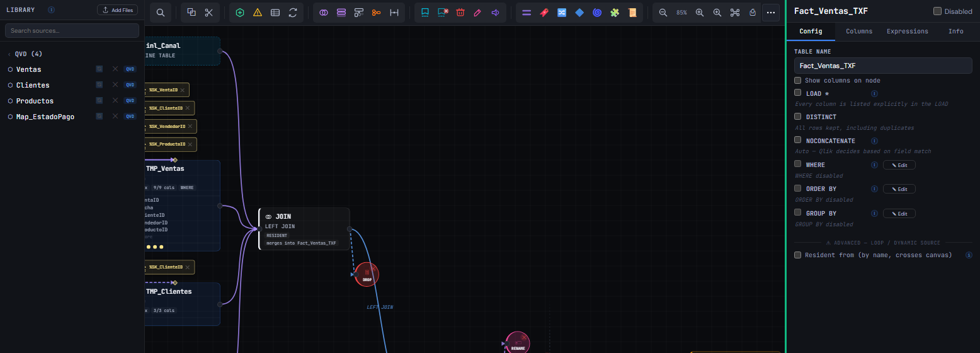
Task: Click the blue diamond icon
Action: tap(579, 13)
